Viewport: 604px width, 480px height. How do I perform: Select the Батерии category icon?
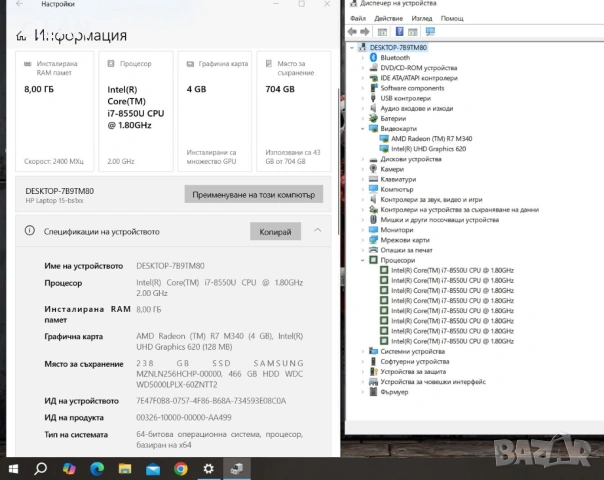tap(373, 118)
